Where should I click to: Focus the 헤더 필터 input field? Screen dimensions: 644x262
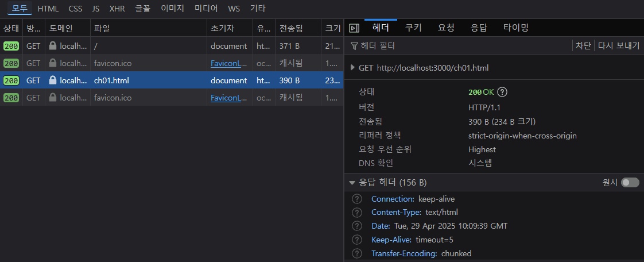click(x=459, y=46)
